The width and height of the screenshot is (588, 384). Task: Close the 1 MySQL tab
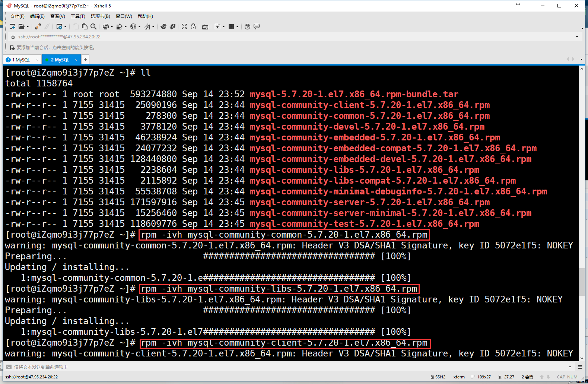(36, 60)
